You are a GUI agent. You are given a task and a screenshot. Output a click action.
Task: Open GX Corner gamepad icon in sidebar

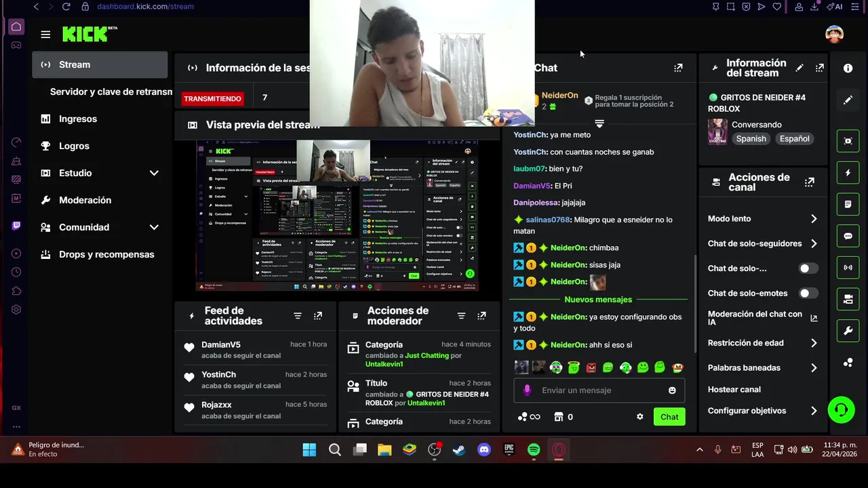[16, 45]
